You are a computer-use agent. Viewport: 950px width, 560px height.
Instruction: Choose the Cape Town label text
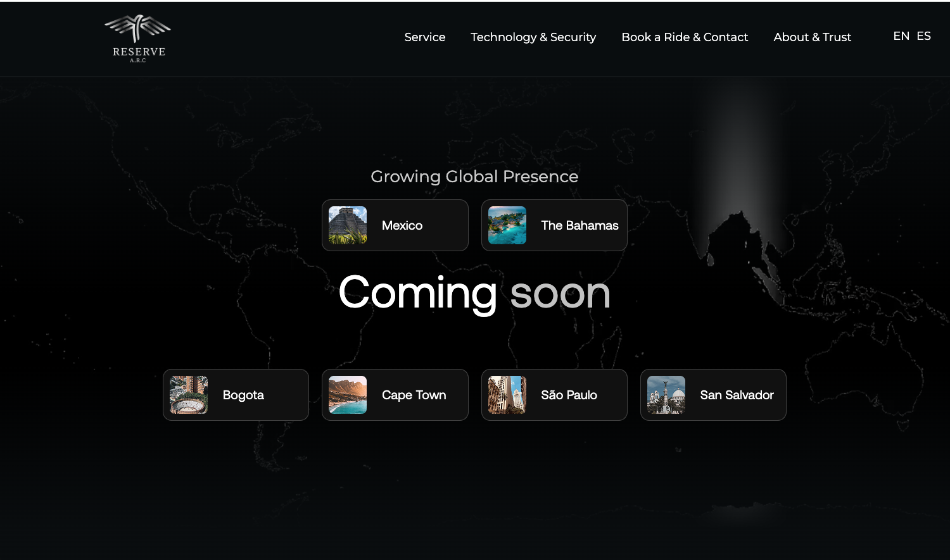[x=414, y=395]
